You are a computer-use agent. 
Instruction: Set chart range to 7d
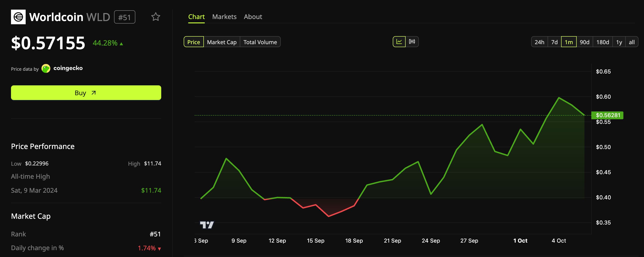[554, 42]
